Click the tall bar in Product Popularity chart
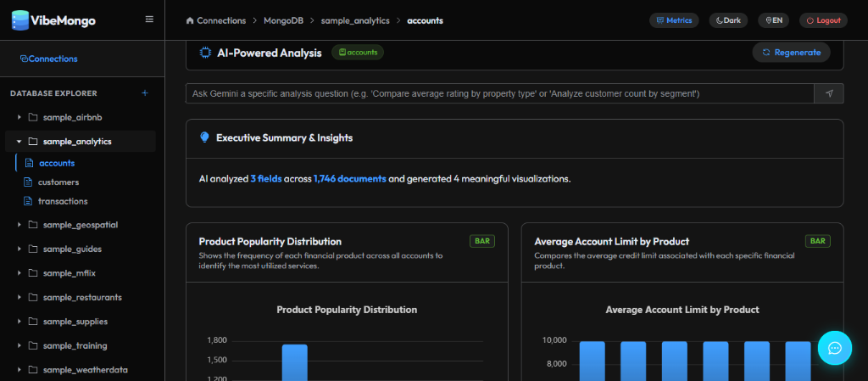The image size is (868, 381). (294, 362)
